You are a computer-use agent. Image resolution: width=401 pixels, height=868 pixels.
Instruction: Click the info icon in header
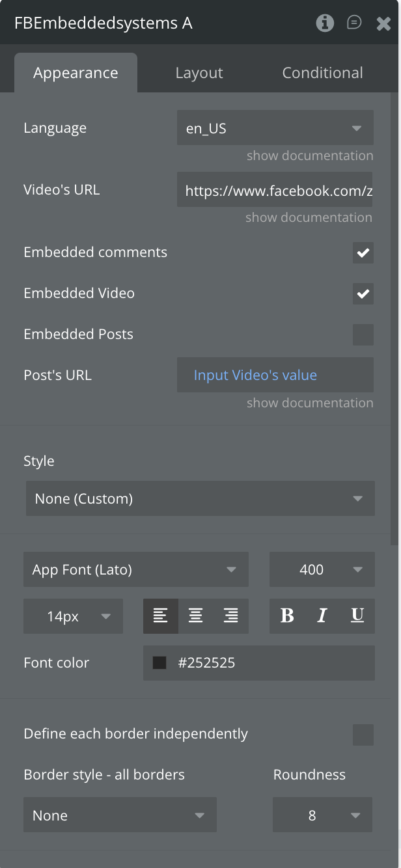click(325, 23)
